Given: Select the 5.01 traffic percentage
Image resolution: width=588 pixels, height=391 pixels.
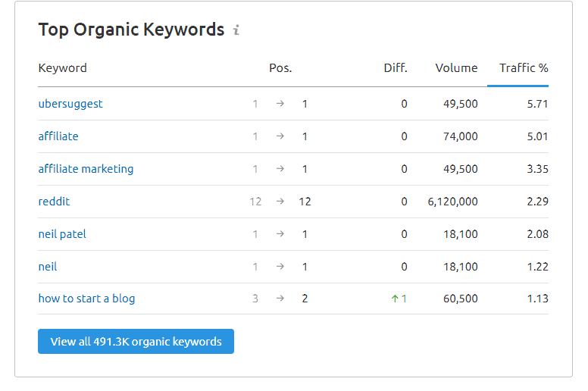Looking at the screenshot, I should click(537, 136).
